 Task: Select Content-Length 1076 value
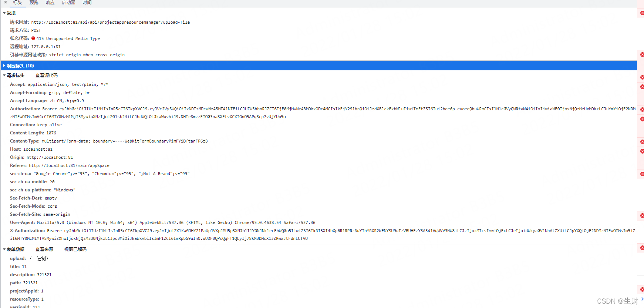click(51, 133)
